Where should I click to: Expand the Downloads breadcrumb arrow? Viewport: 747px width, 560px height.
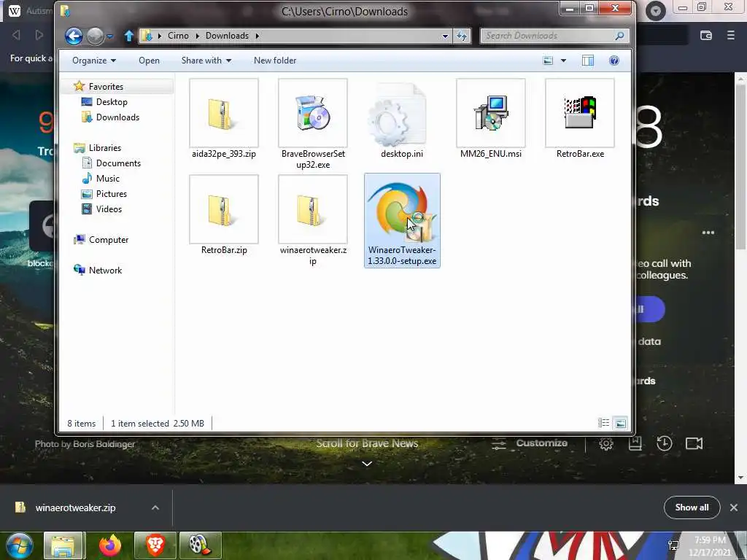(x=258, y=36)
